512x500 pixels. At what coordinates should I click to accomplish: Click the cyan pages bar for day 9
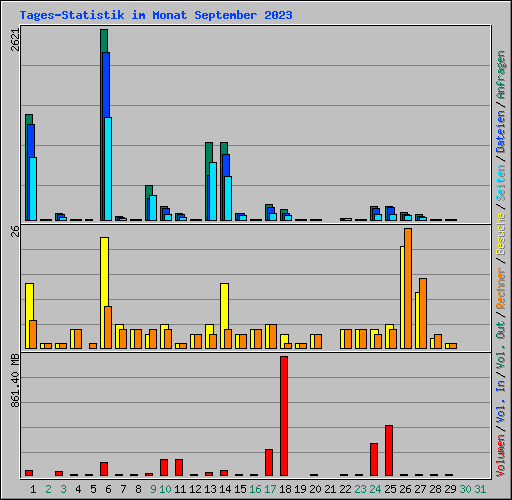tap(153, 208)
